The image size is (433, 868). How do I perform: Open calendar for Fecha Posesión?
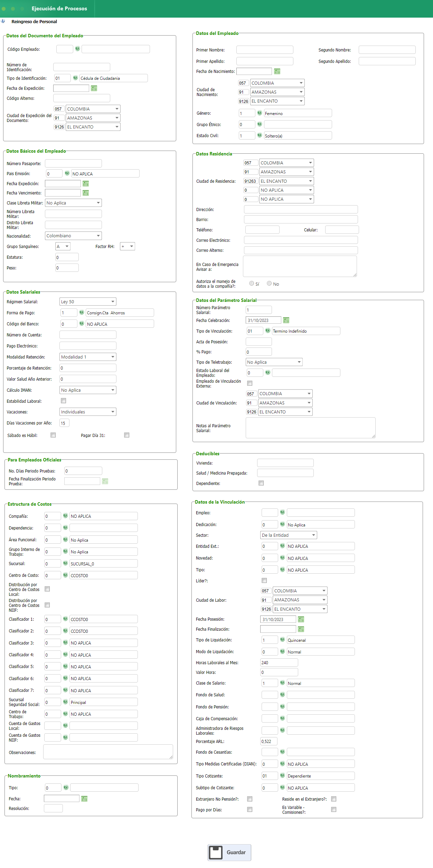click(301, 619)
